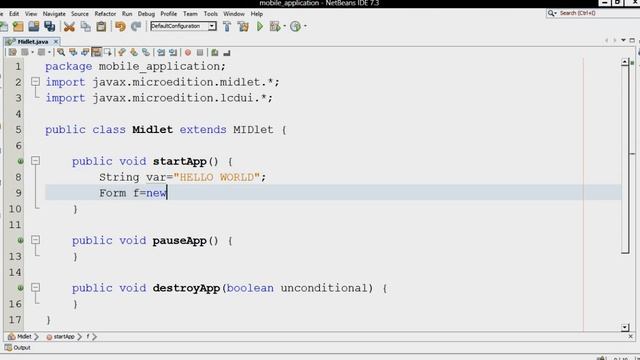The width and height of the screenshot is (640, 360).
Task: Maximize editor window button near tab bar
Action: 632,40
